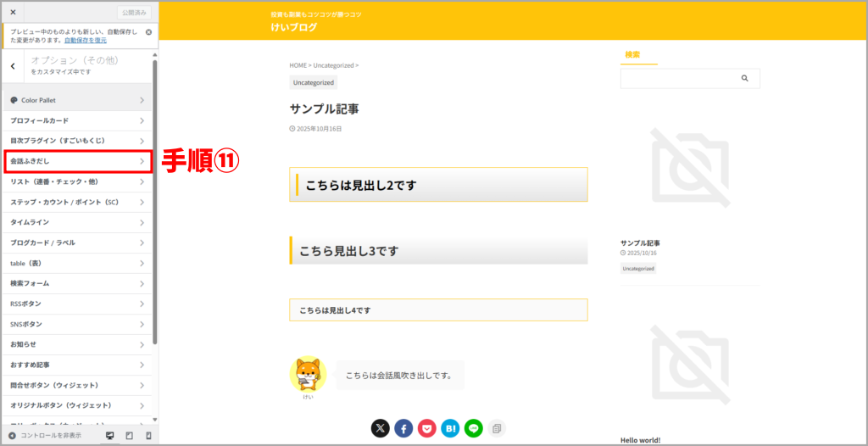This screenshot has height=446, width=868.
Task: Switch preview to desktop device view
Action: click(x=109, y=436)
